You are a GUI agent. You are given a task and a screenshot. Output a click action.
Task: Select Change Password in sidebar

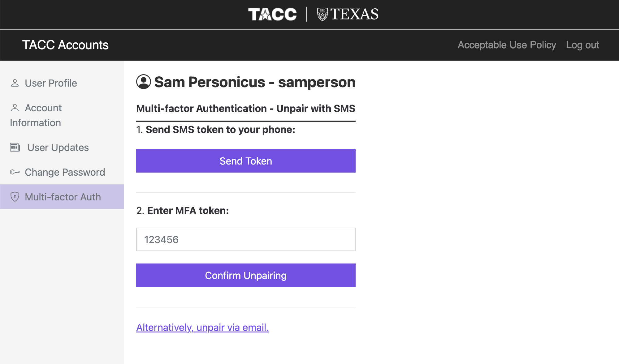(x=65, y=172)
